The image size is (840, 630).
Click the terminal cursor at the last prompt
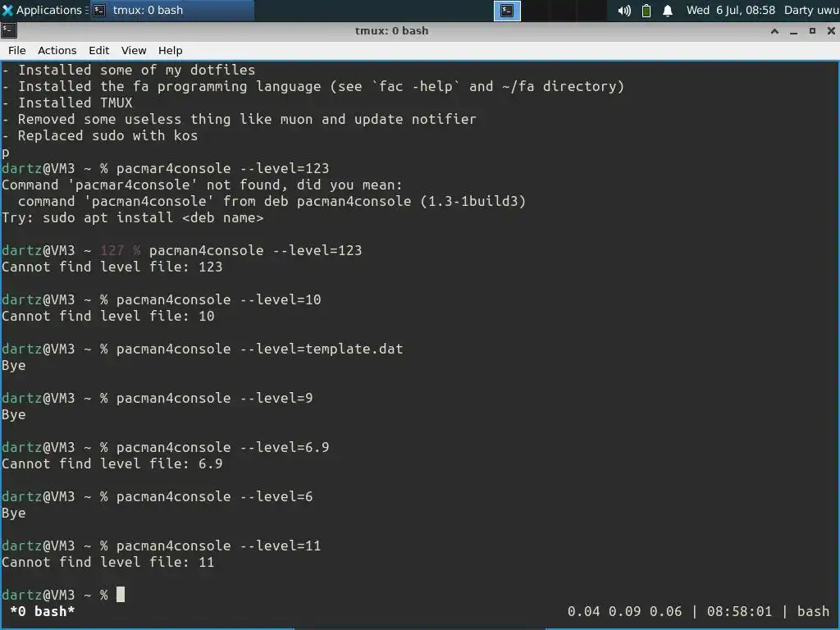(x=121, y=595)
